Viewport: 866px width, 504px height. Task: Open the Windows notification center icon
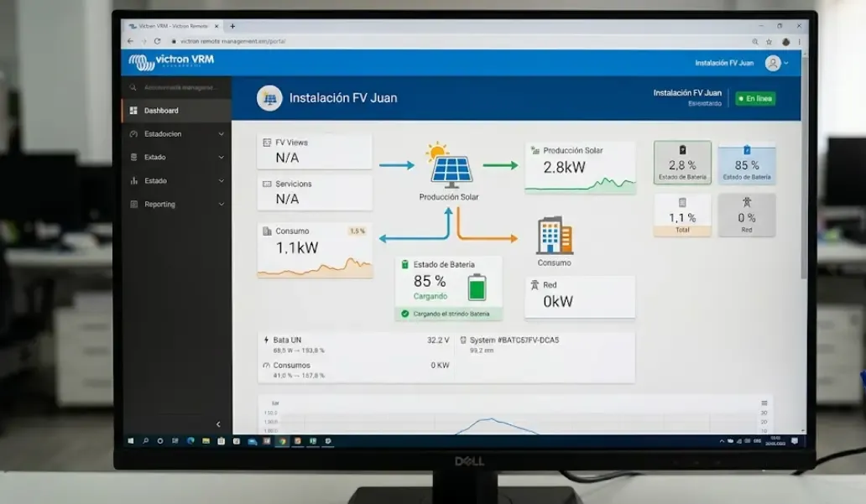click(795, 441)
